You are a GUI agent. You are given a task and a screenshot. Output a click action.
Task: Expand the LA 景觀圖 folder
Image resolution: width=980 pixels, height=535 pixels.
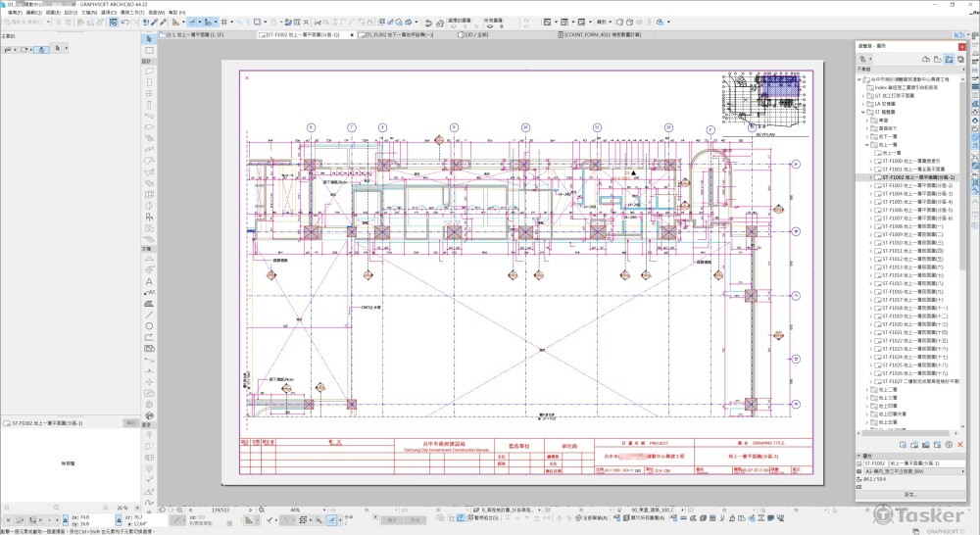pyautogui.click(x=863, y=104)
